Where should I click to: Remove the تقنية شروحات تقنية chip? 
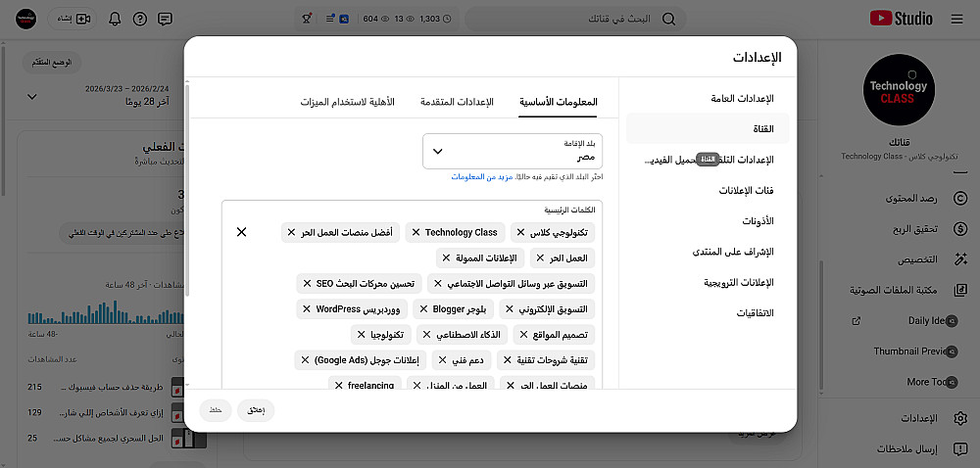coord(508,360)
